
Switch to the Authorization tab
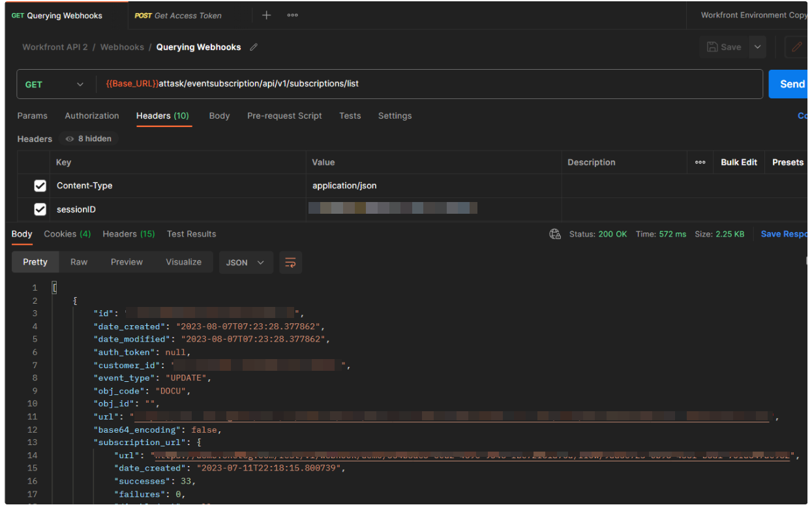pos(92,116)
